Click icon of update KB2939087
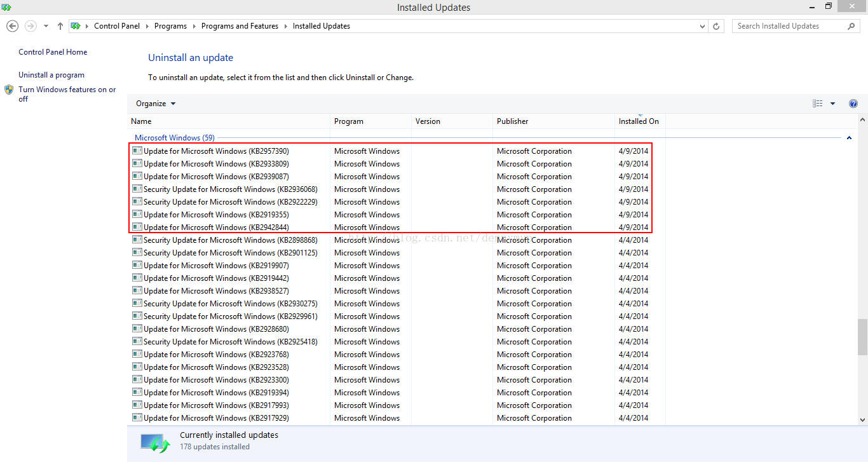Image resolution: width=868 pixels, height=462 pixels. (x=137, y=176)
